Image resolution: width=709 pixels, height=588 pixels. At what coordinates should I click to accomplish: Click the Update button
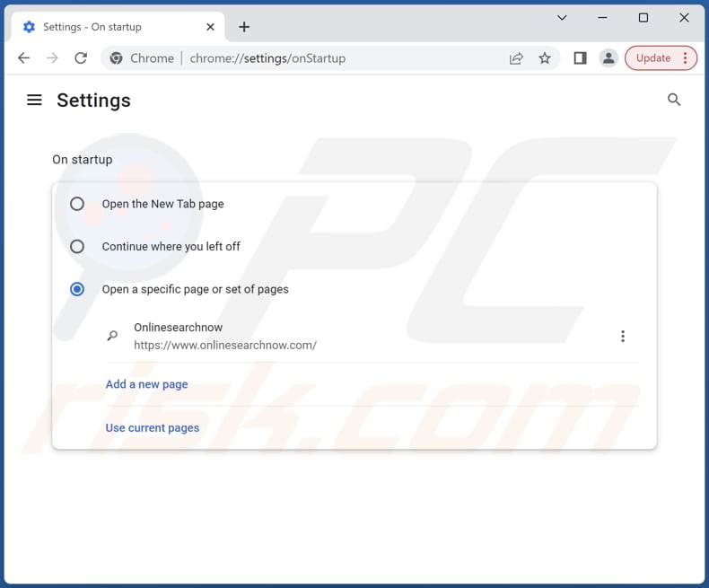(x=653, y=57)
